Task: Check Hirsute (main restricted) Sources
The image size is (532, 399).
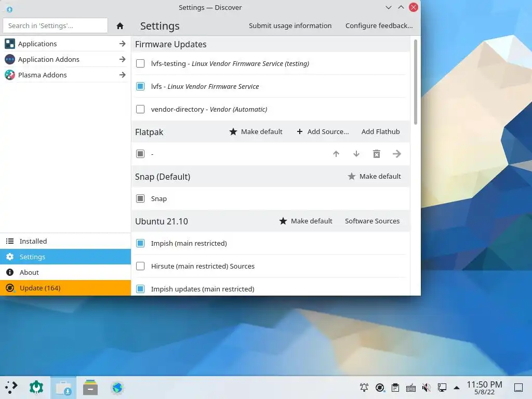Action: coord(140,266)
